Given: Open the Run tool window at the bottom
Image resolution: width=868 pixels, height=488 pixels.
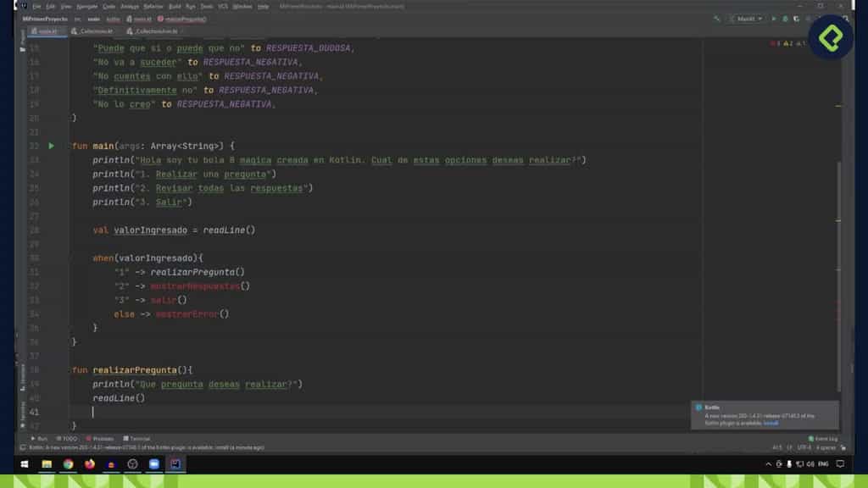Looking at the screenshot, I should click(x=41, y=438).
